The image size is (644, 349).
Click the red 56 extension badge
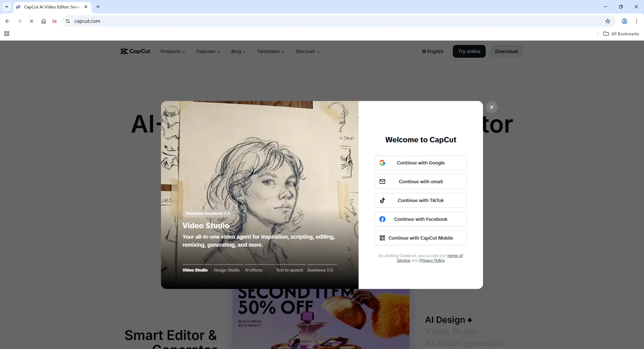click(54, 21)
